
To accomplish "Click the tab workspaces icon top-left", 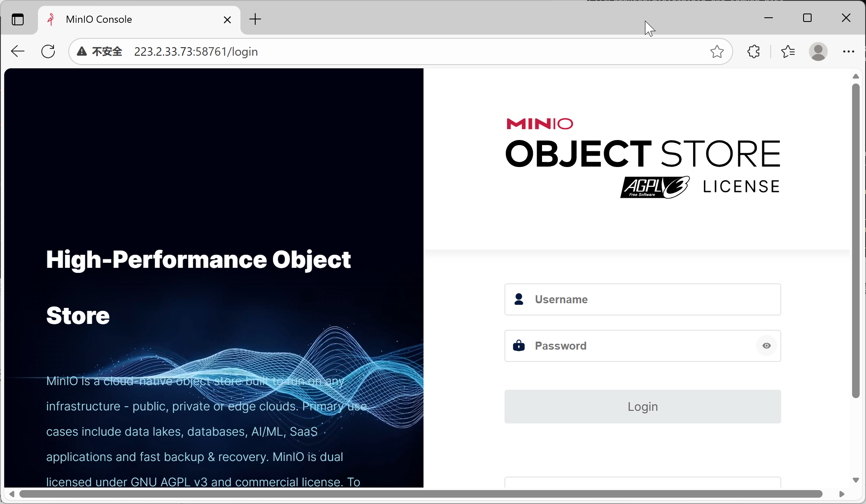I will click(x=17, y=19).
